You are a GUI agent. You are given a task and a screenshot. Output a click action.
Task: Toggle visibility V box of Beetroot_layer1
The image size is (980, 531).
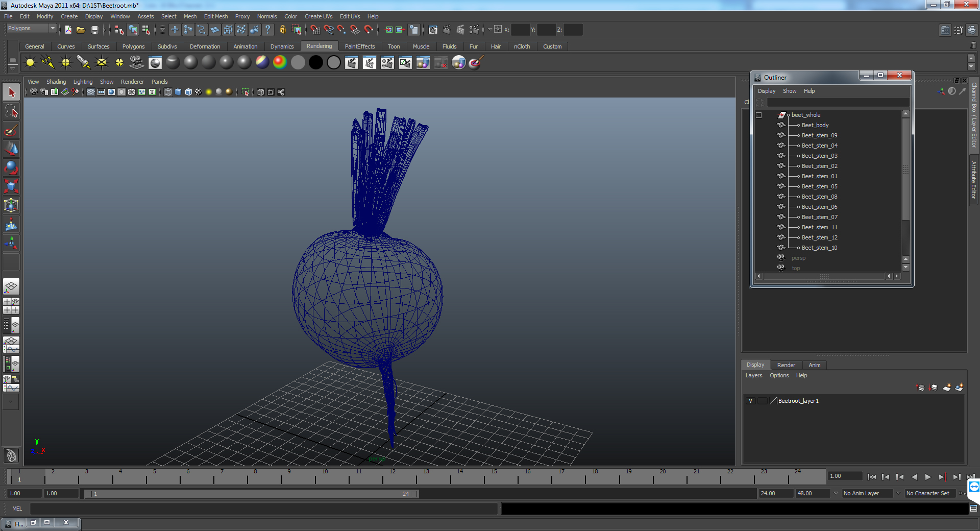(x=750, y=401)
